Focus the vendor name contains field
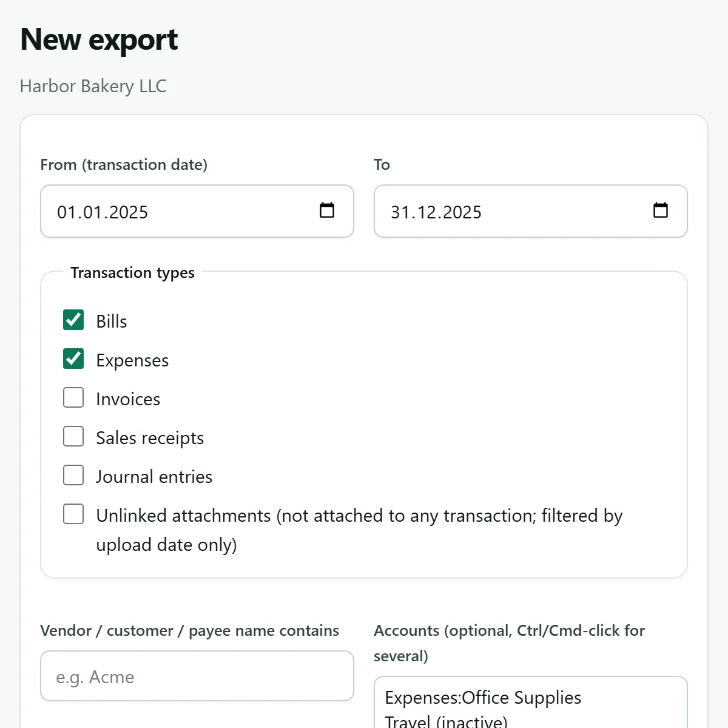The image size is (728, 728). click(197, 676)
